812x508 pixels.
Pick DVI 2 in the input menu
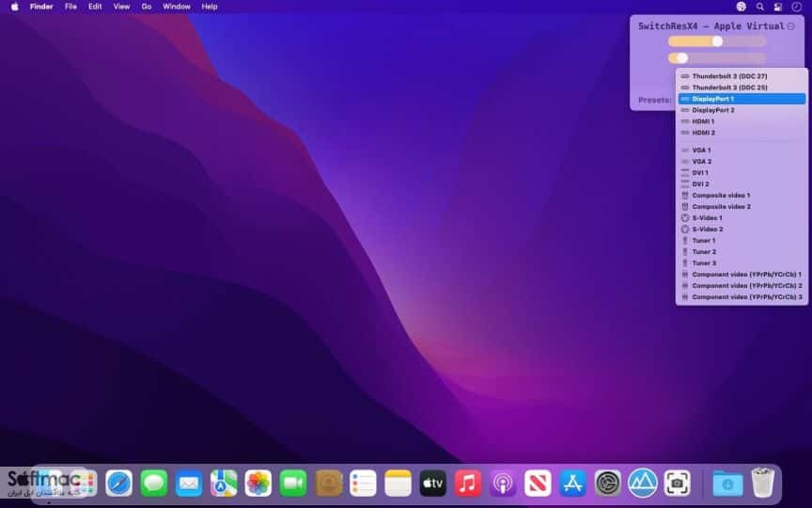pyautogui.click(x=742, y=184)
